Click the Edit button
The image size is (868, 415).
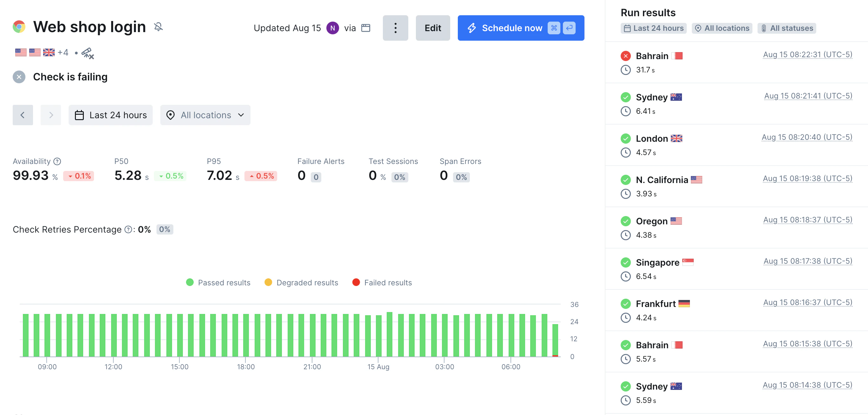(433, 28)
